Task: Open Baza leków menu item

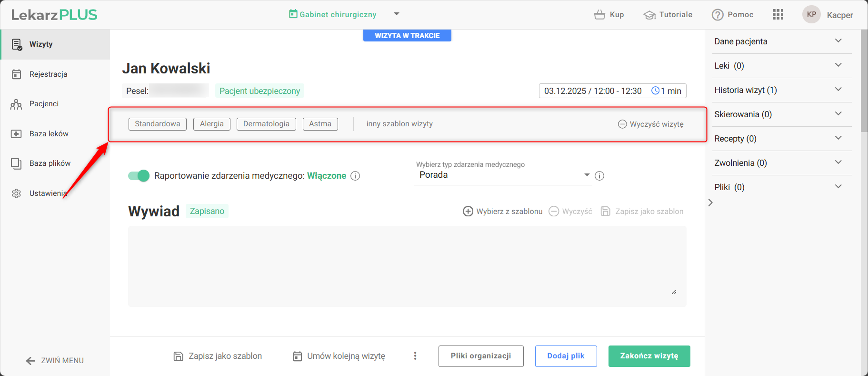Action: point(49,134)
